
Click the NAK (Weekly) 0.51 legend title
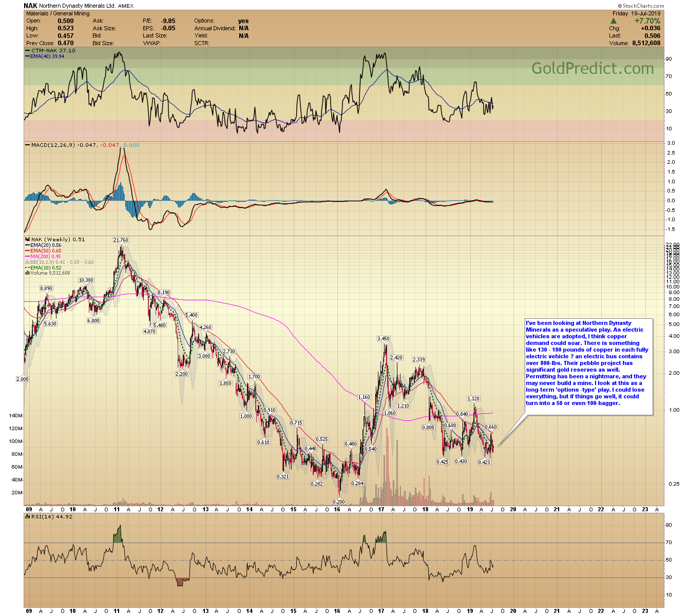coord(55,240)
